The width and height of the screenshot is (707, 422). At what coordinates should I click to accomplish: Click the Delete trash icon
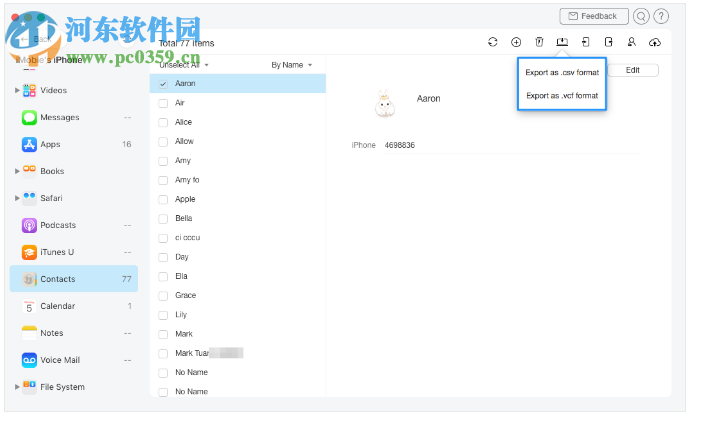[x=539, y=42]
